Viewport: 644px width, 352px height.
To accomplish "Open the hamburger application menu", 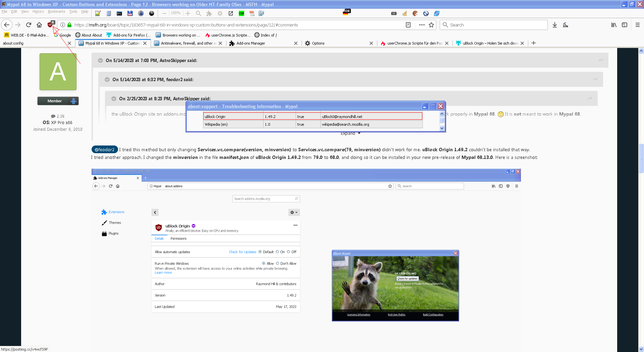I will click(638, 25).
